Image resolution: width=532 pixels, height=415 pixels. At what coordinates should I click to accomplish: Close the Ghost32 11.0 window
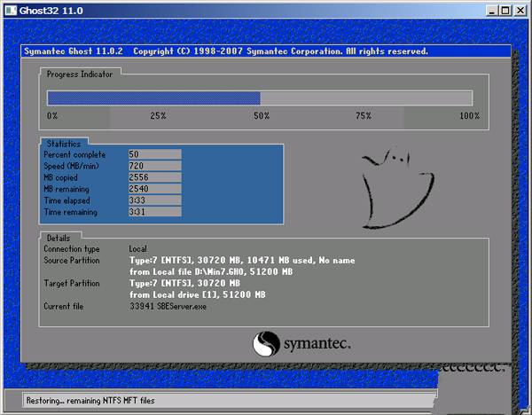coord(520,11)
